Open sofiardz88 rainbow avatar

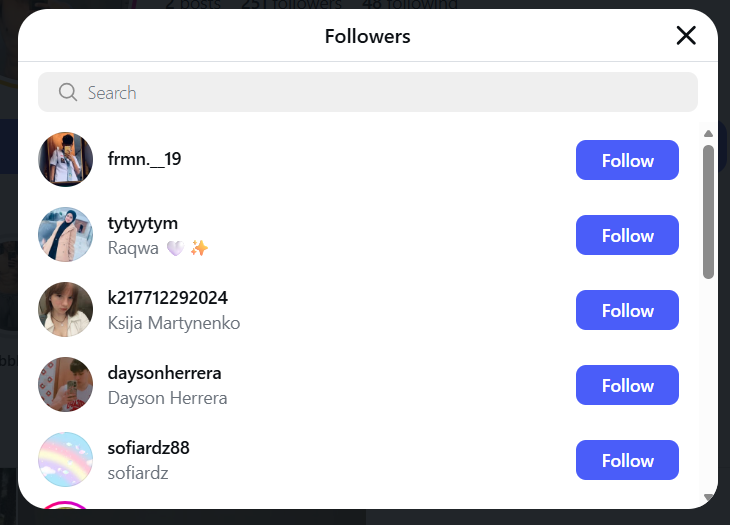pos(66,460)
